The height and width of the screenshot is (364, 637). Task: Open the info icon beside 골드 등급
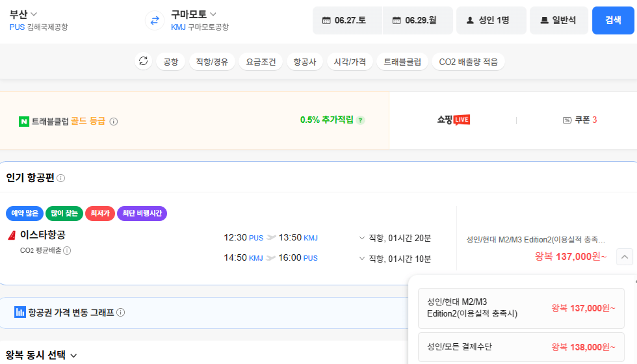(114, 122)
